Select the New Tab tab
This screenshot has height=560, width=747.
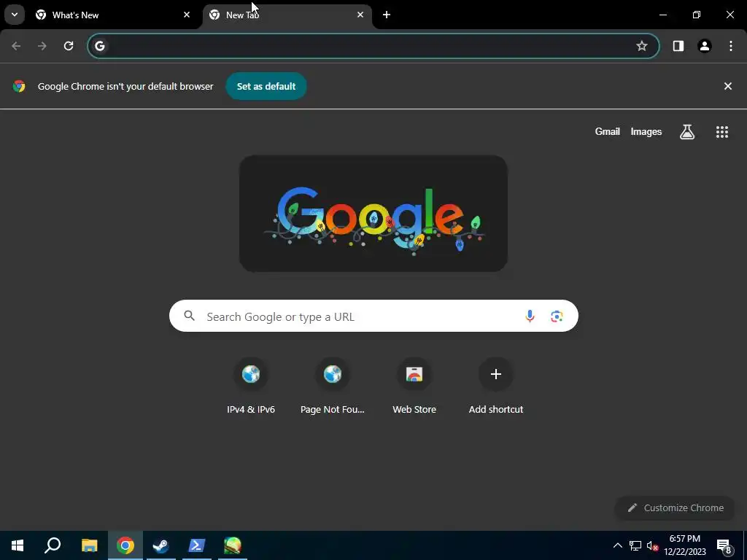(287, 15)
